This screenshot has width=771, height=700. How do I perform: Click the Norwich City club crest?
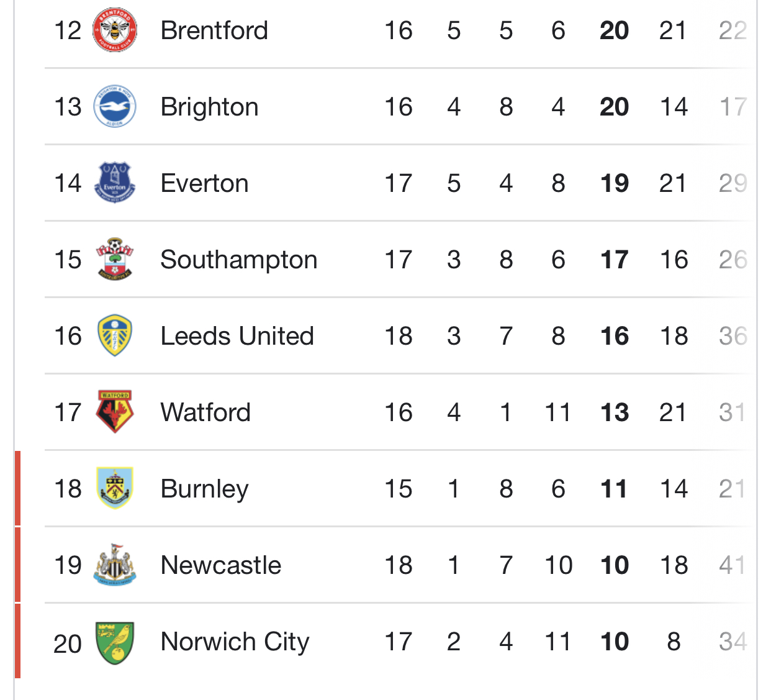point(115,643)
